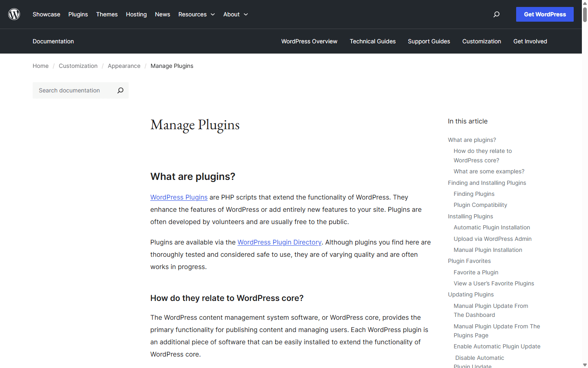Select Technical Guides in the navigation
The width and height of the screenshot is (588, 368).
373,41
